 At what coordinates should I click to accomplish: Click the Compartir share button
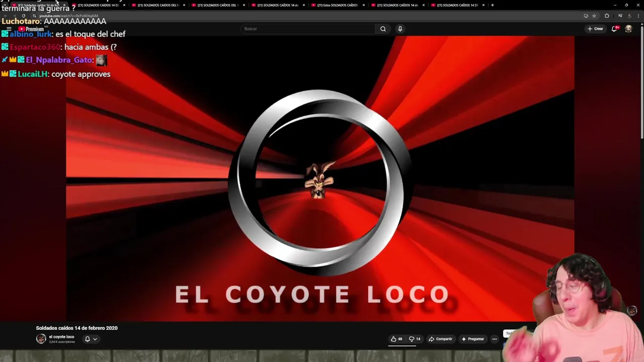(x=440, y=339)
